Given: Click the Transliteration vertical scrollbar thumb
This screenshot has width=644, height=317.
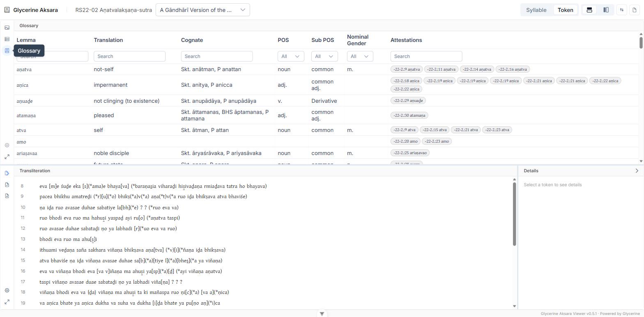Looking at the screenshot, I should (514, 214).
